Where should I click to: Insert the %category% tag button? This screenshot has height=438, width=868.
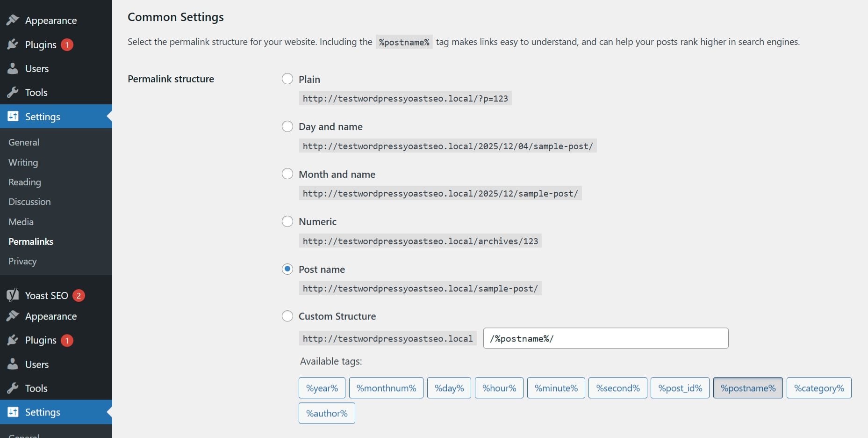818,388
